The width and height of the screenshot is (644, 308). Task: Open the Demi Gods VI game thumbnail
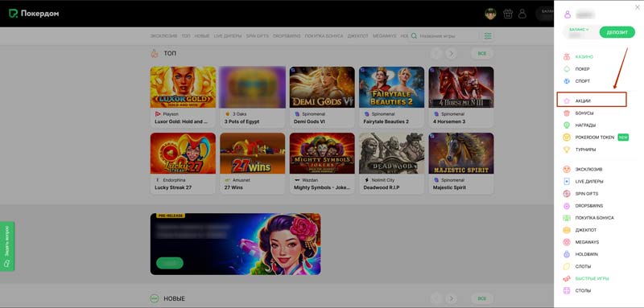322,88
